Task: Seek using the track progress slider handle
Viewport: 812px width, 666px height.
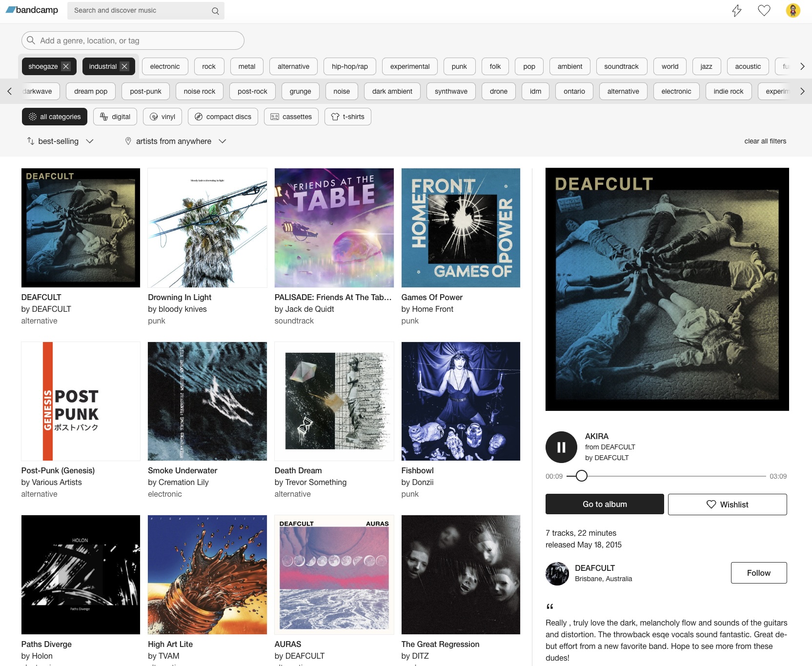Action: click(582, 476)
